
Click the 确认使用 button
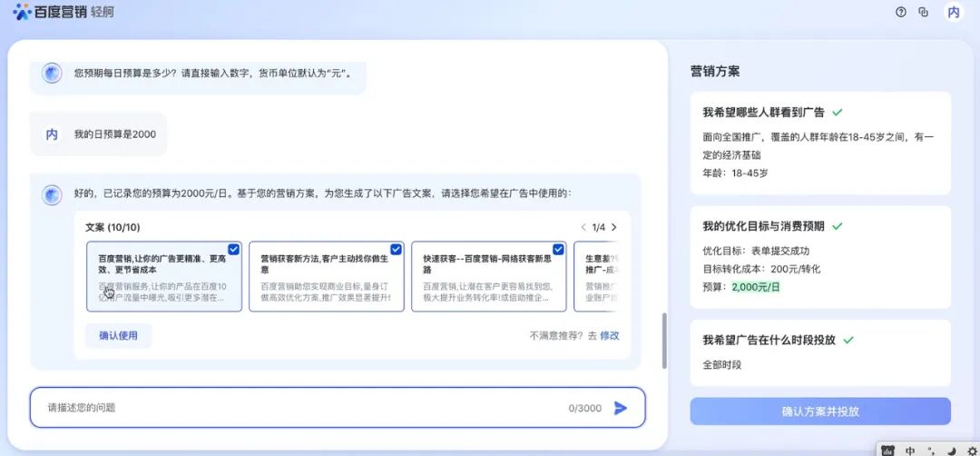point(118,336)
